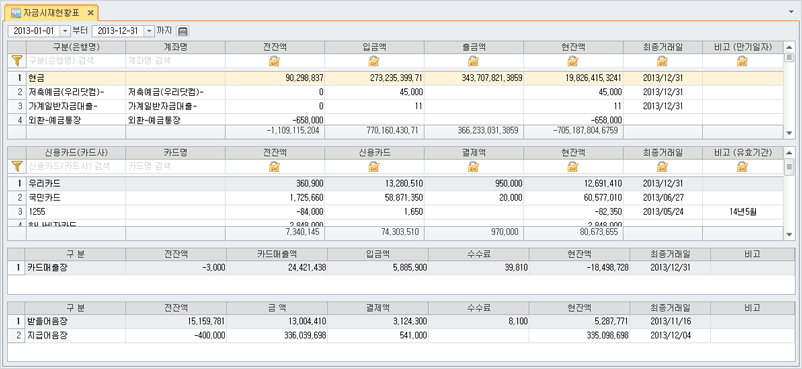Viewport: 802px width, 369px height.
Task: Click the 60,577,010 cell in 국민카드 row
Action: pos(573,197)
